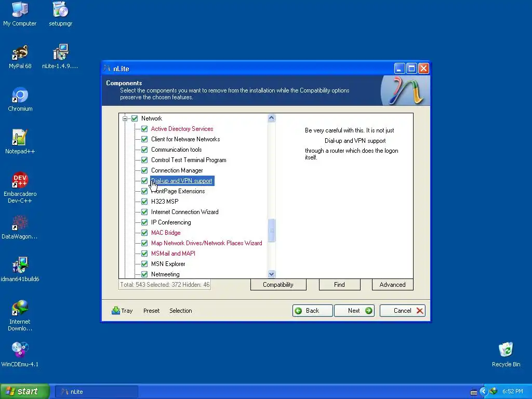532x399 pixels.
Task: Uncheck the Network group checkbox
Action: (135, 118)
